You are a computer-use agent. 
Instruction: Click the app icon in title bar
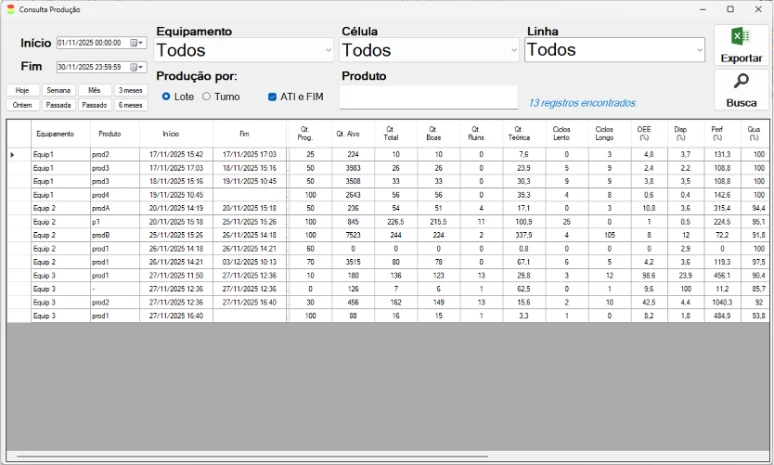[11, 9]
